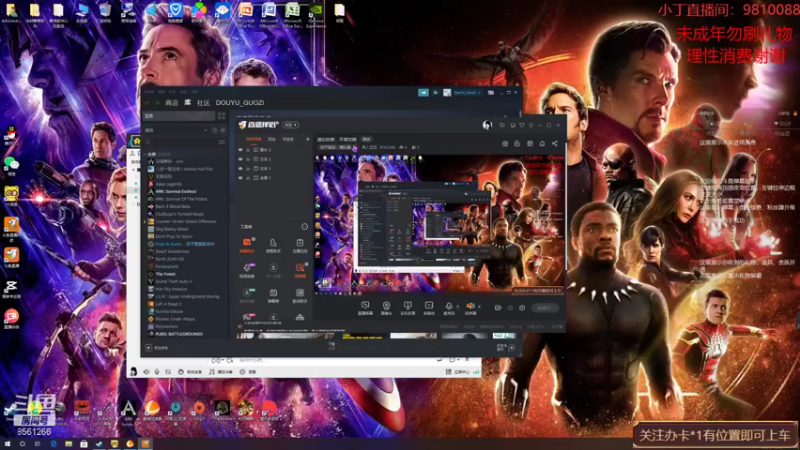Switch to Steam Library tab (库)
800x450 pixels.
(187, 103)
